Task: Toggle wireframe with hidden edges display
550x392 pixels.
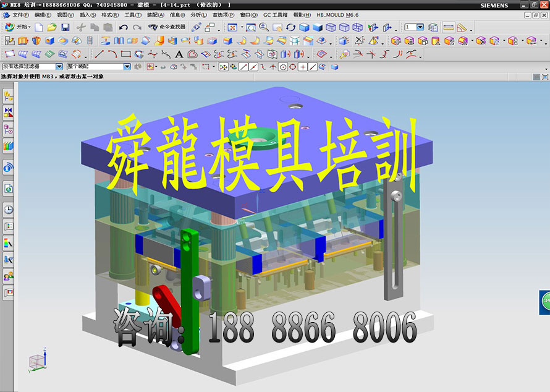Action: point(344,27)
